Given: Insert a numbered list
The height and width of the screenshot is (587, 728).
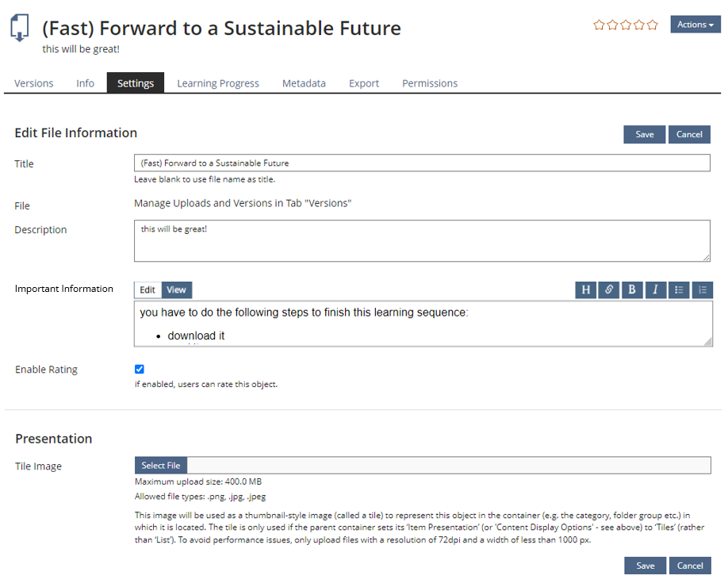Looking at the screenshot, I should (x=702, y=290).
